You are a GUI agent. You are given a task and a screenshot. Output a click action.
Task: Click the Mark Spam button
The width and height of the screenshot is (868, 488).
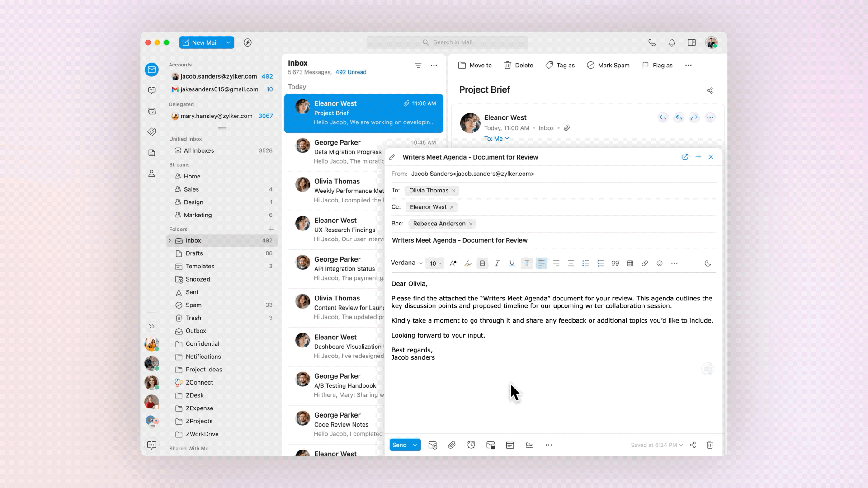tap(608, 66)
